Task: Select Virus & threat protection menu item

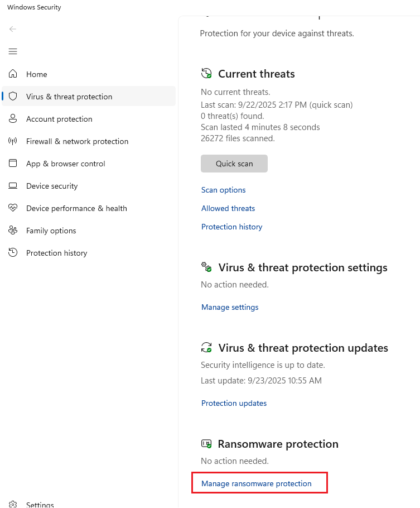Action: click(x=89, y=97)
